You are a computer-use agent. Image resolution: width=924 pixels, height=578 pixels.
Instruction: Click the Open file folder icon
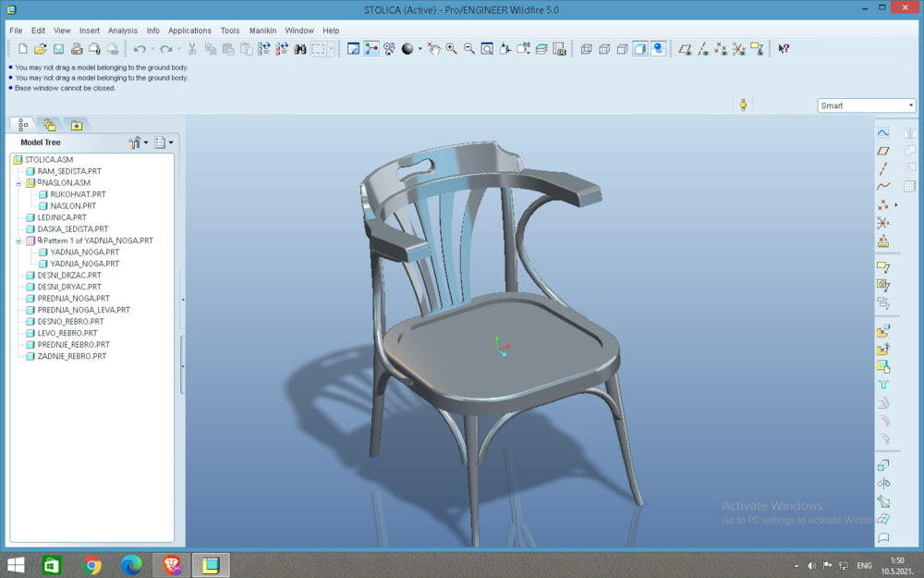(40, 49)
